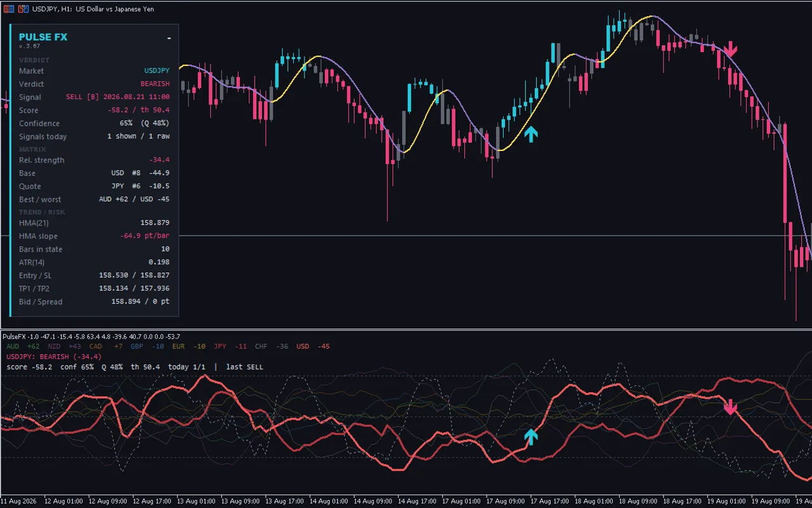Image resolution: width=812 pixels, height=508 pixels.
Task: Click the 11 Aug 2026 time axis label
Action: 19,502
